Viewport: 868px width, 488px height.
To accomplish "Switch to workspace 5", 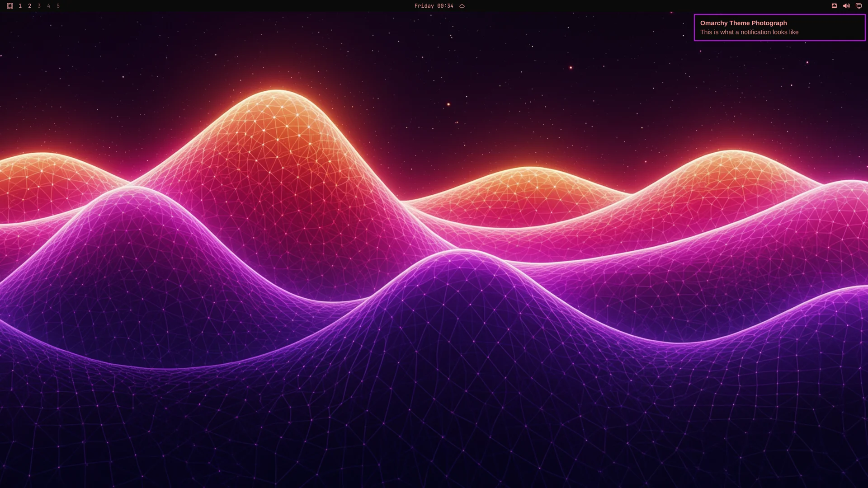I will [58, 6].
